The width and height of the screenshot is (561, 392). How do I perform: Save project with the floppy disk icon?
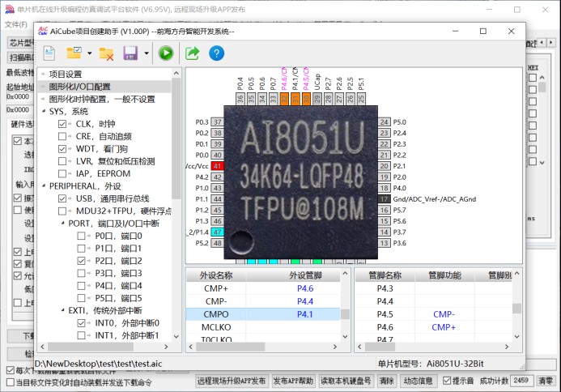click(x=130, y=53)
